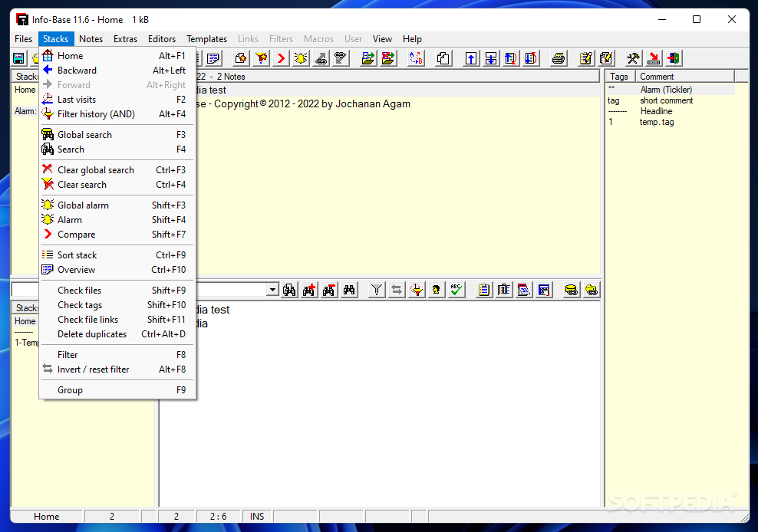Select the 'short comment' tag row
Image resolution: width=758 pixels, height=532 pixels.
671,100
